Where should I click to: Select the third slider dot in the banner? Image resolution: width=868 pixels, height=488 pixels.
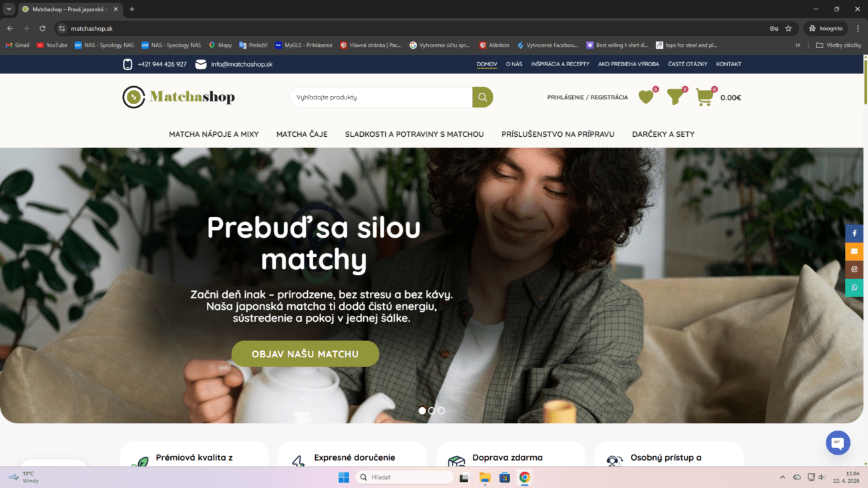click(x=441, y=411)
